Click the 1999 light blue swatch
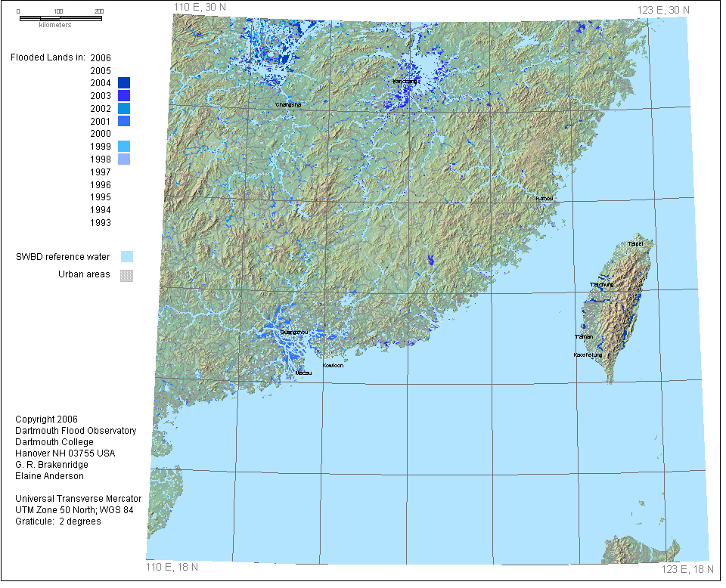This screenshot has width=726, height=588. click(x=124, y=147)
